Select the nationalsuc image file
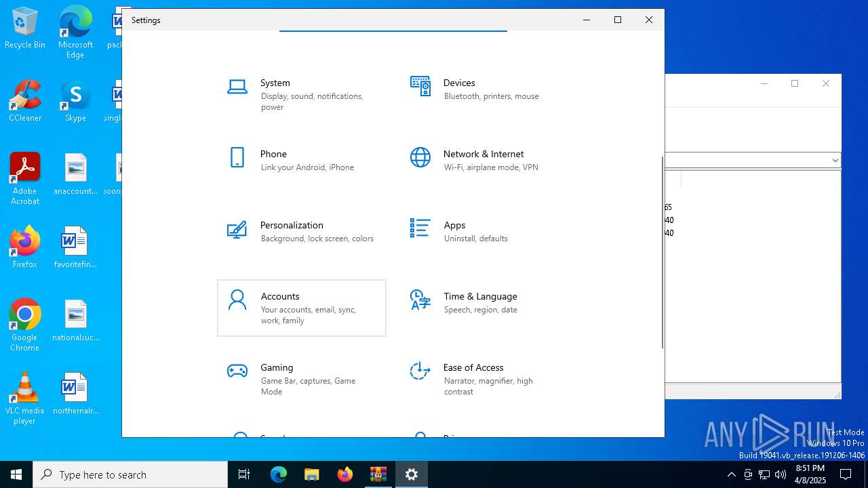Screen dimensions: 868x488 [75, 321]
